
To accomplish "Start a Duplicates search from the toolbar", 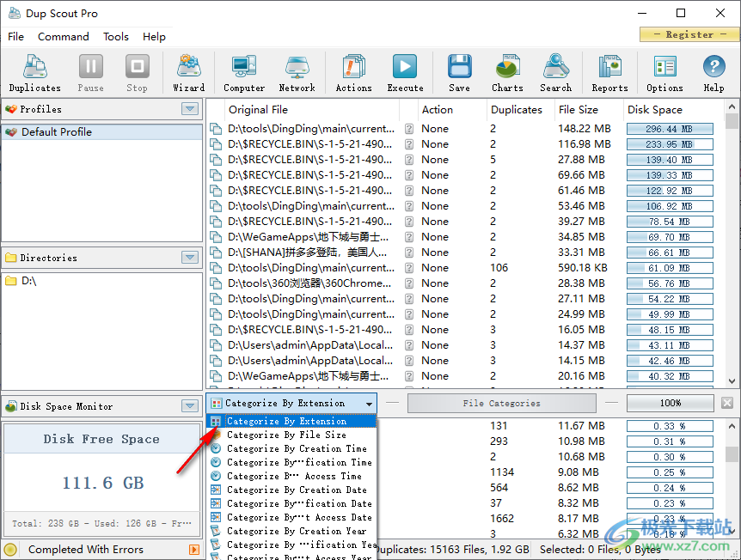I will pyautogui.click(x=35, y=73).
